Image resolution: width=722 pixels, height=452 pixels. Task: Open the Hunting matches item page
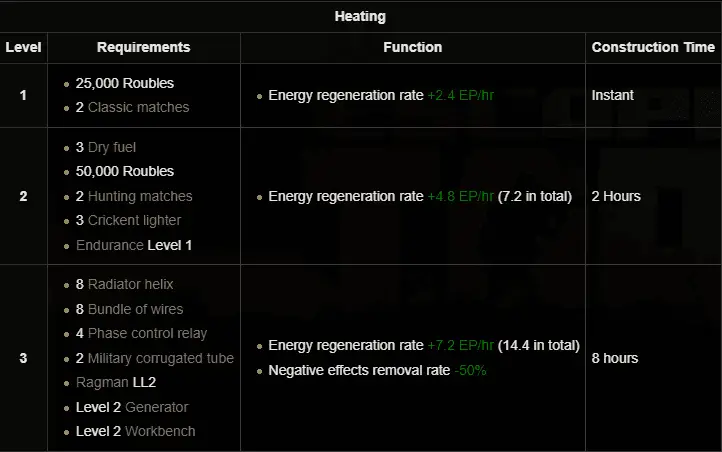pos(140,196)
